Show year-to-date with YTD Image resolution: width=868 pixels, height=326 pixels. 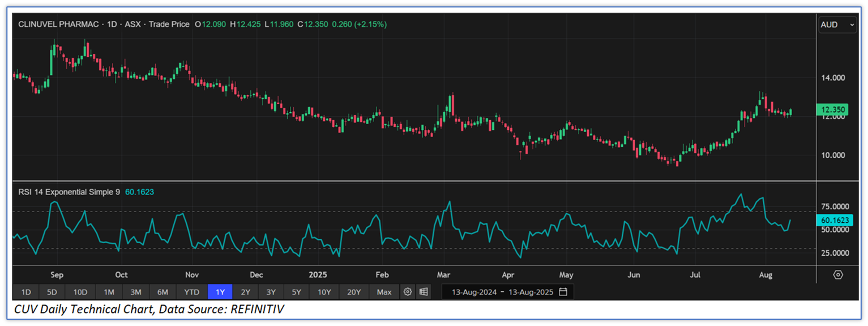[x=191, y=292]
